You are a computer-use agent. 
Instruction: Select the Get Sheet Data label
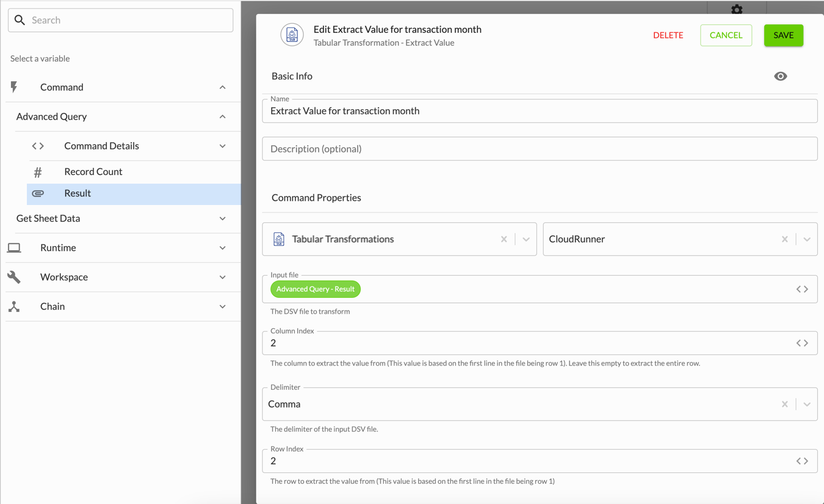48,218
